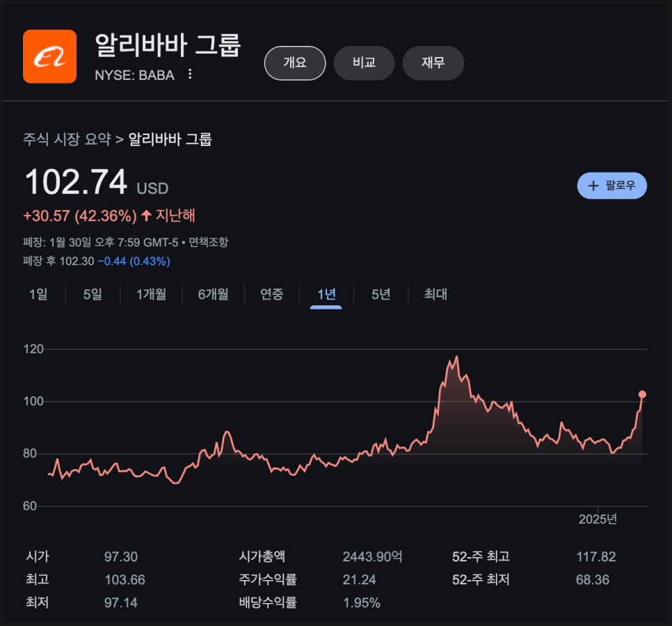Switch chart to 5일 range
Viewport: 672px width, 626px height.
click(x=93, y=294)
